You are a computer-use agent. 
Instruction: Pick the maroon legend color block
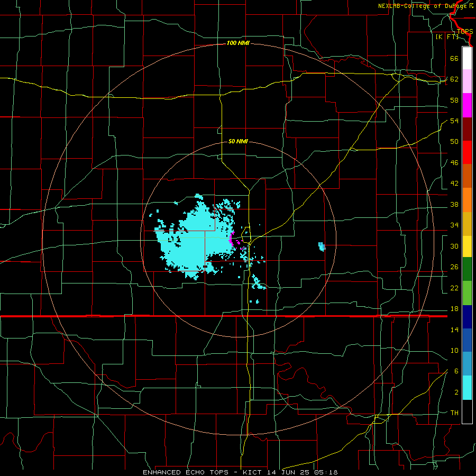tap(467, 129)
